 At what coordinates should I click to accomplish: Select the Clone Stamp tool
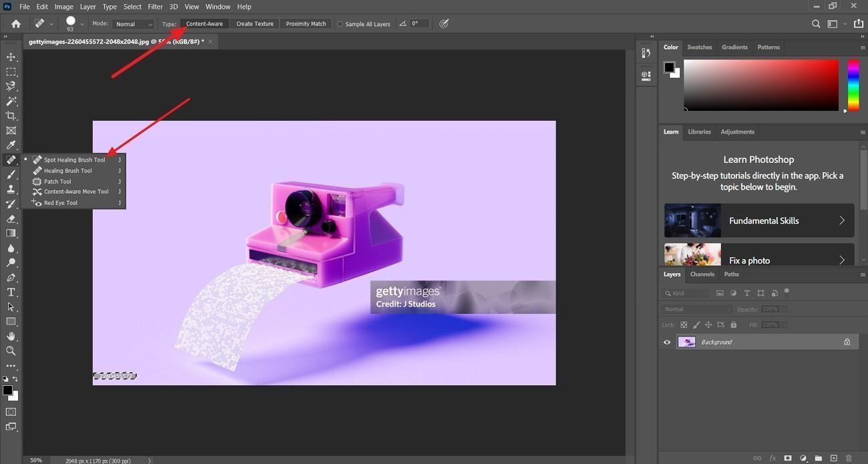(11, 190)
